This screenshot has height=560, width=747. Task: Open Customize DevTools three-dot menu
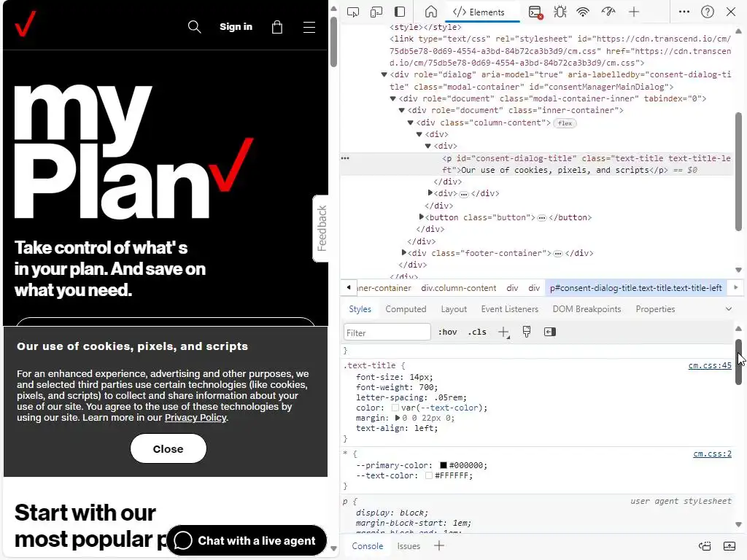[684, 12]
